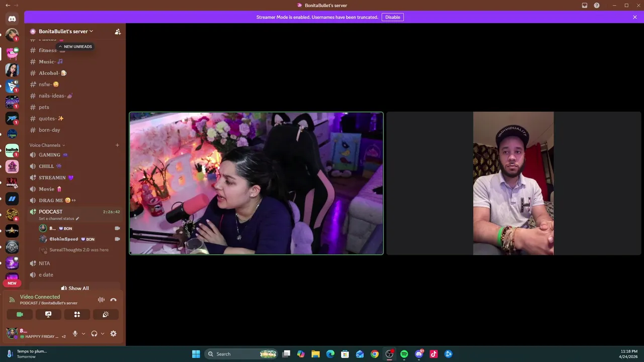Create a channel with the plus icon
644x362 pixels.
click(x=117, y=145)
